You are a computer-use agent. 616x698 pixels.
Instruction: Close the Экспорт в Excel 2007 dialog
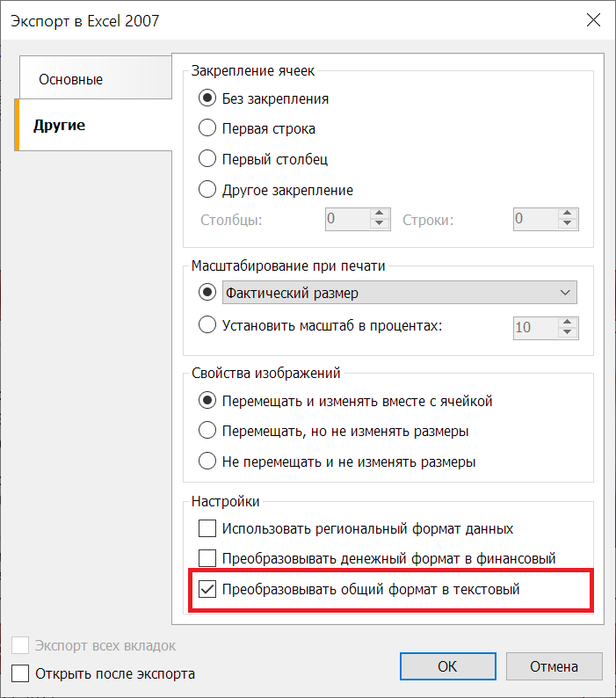pyautogui.click(x=593, y=19)
